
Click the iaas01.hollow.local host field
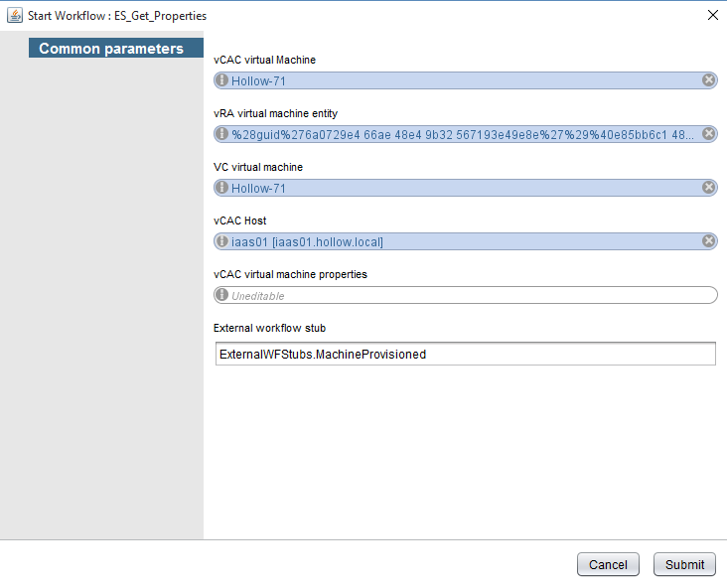coord(457,241)
